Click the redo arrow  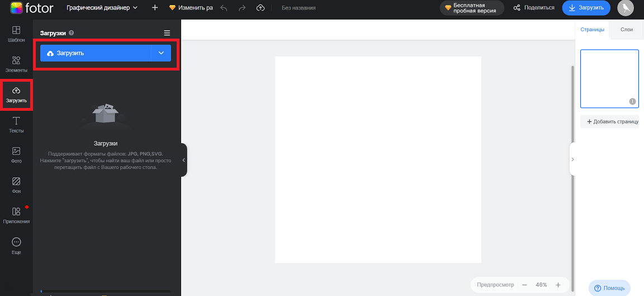pos(242,8)
